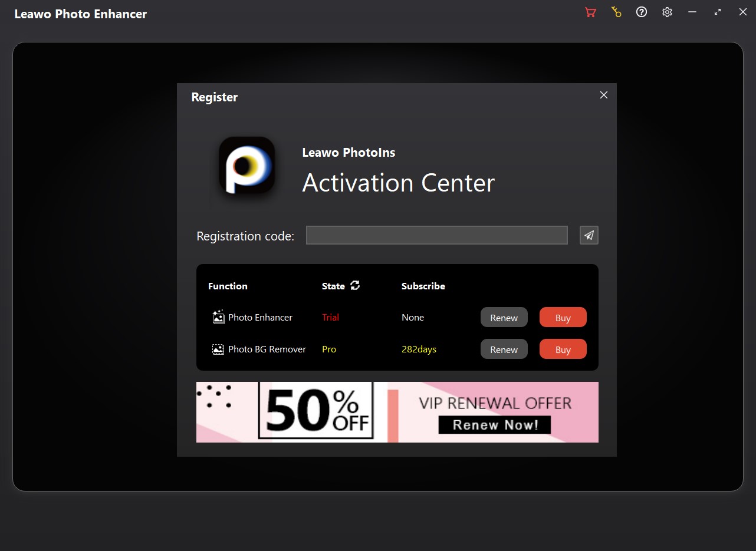Open the shopping cart purchase icon

pyautogui.click(x=590, y=12)
